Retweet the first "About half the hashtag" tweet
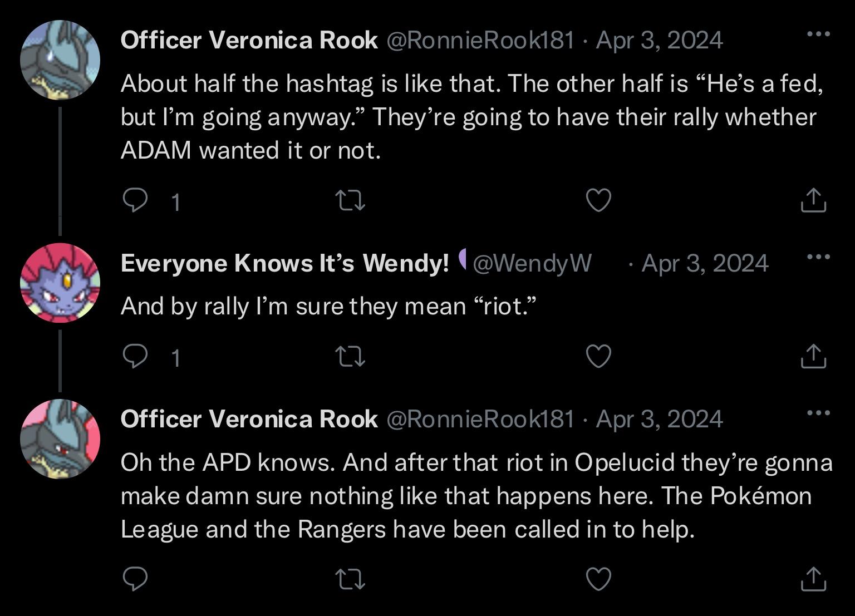 tap(352, 200)
